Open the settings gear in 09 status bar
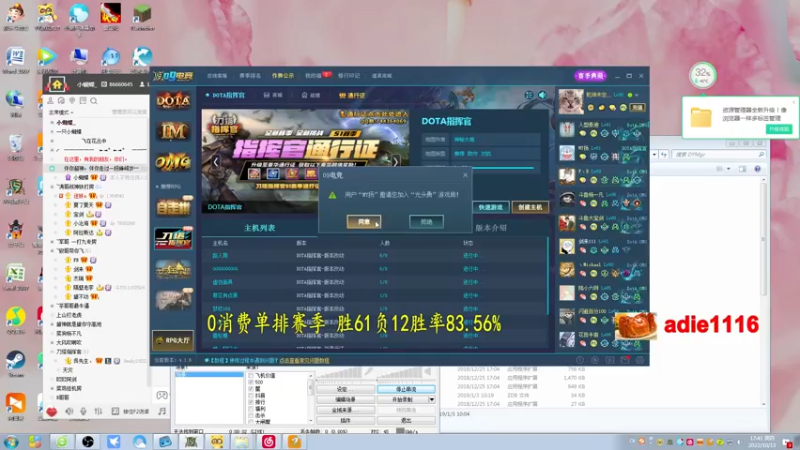The image size is (800, 450). click(640, 360)
